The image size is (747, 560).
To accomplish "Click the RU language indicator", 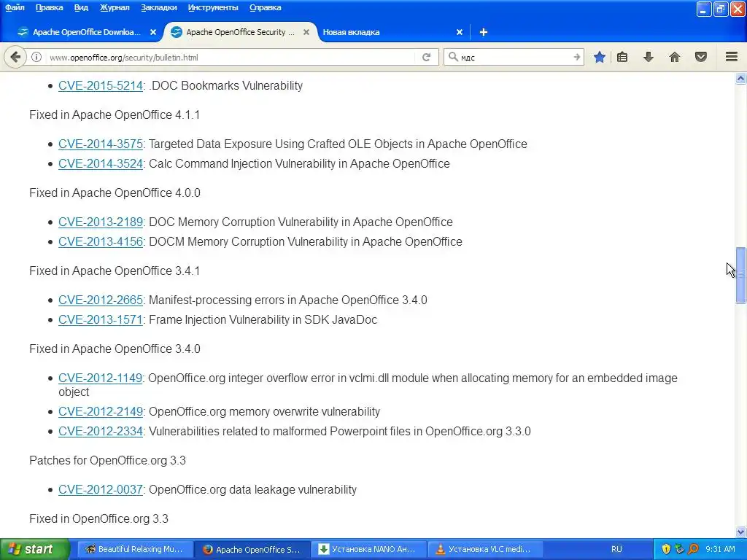I will pos(616,549).
